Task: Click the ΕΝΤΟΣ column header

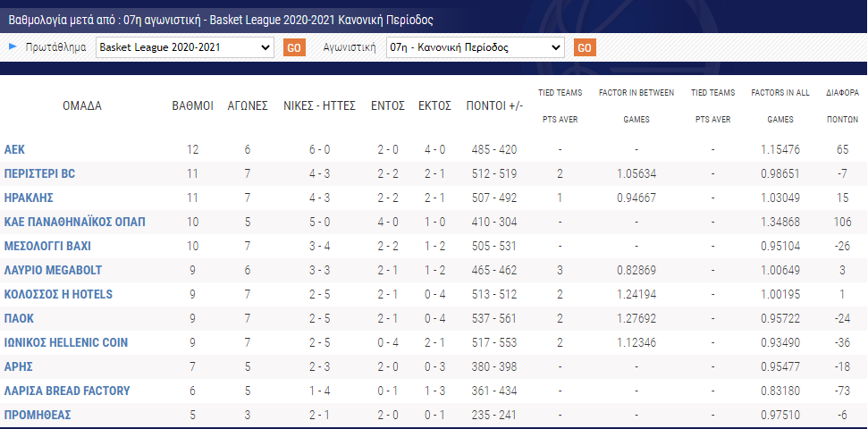Action: [387, 105]
